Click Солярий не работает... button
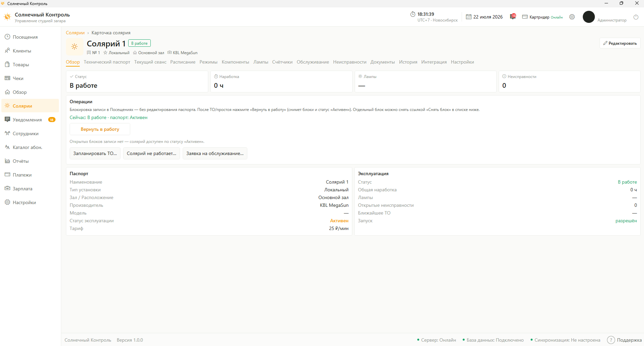This screenshot has width=644, height=346. [151, 153]
